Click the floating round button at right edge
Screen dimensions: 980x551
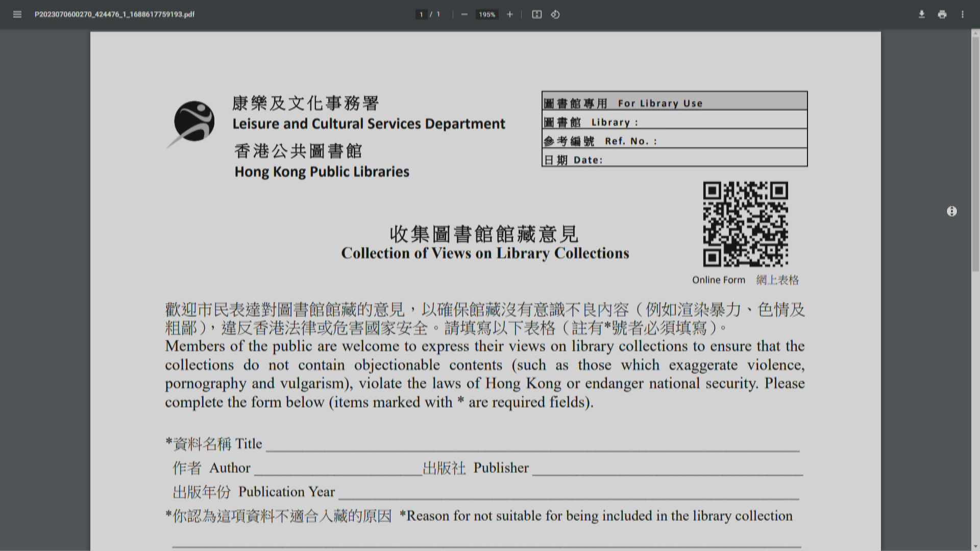coord(951,211)
